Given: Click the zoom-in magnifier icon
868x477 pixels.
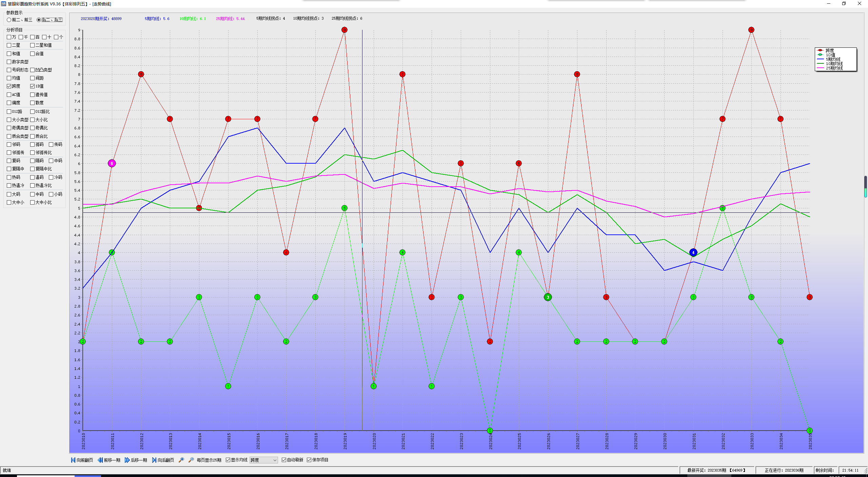Looking at the screenshot, I should point(181,460).
